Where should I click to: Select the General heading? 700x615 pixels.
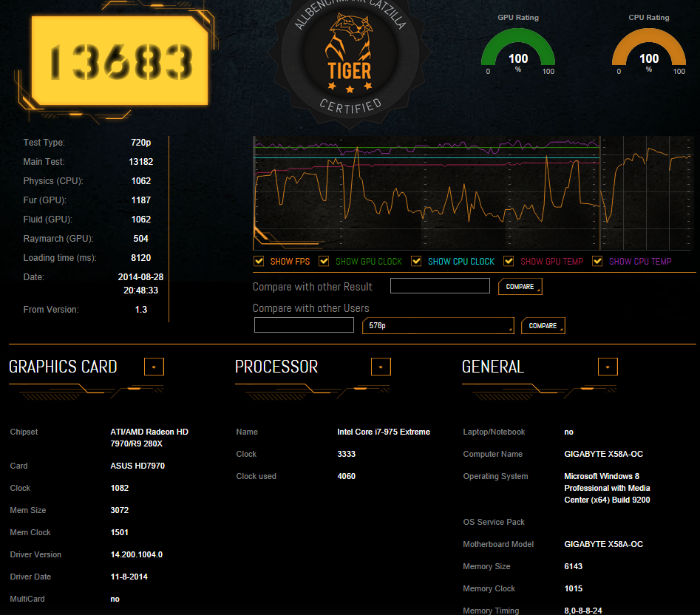493,367
